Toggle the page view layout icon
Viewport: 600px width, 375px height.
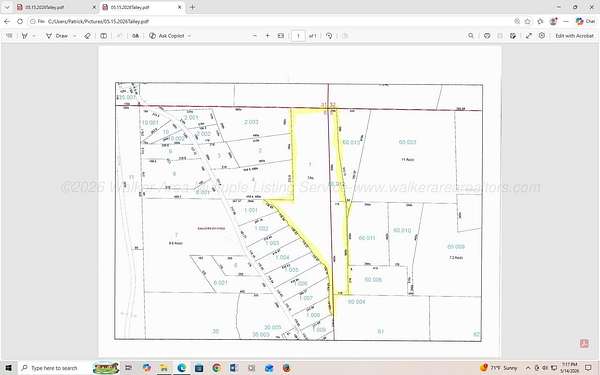click(x=103, y=36)
